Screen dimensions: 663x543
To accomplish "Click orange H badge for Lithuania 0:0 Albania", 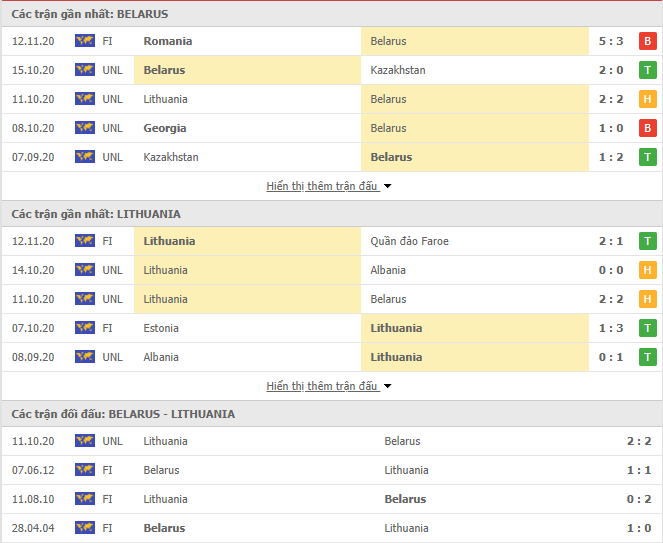I will coord(647,270).
